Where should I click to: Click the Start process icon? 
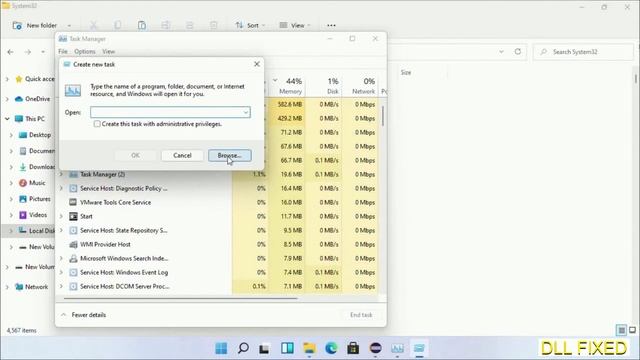(73, 216)
